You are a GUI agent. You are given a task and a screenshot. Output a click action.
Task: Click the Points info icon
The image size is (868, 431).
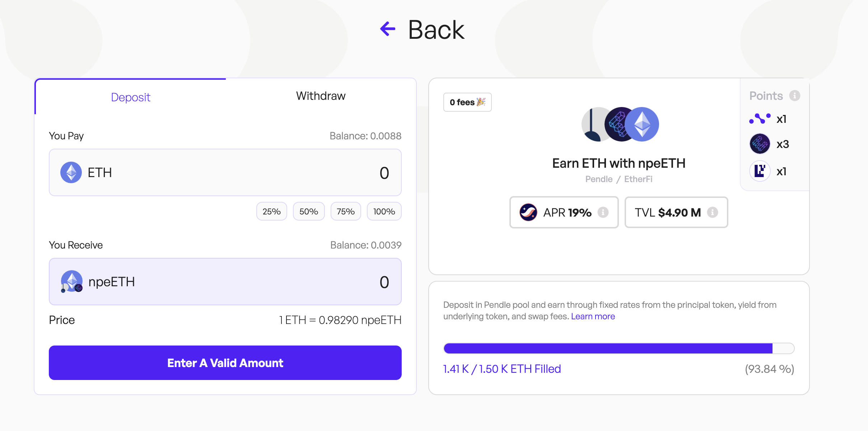click(795, 96)
